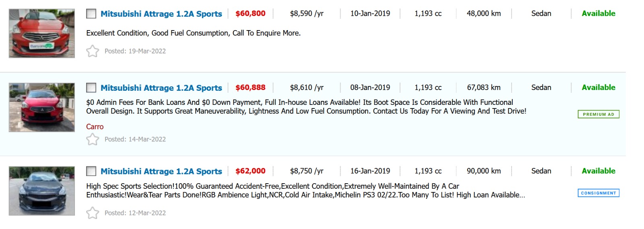Open the grey Attrage car photo
Screen dimensions: 644x229
pyautogui.click(x=42, y=191)
